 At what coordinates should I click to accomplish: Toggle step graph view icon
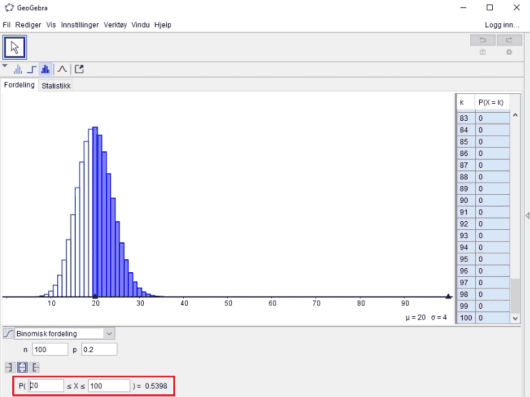(x=31, y=69)
